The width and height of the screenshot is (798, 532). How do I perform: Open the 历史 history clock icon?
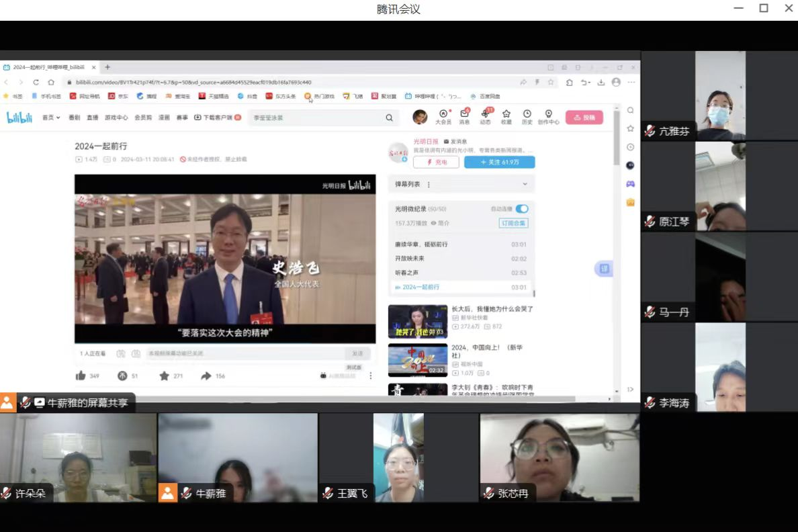coord(527,115)
